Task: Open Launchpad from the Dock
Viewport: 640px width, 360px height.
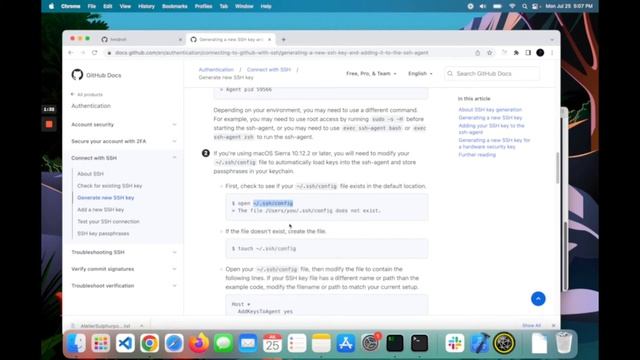Action: (x=101, y=343)
